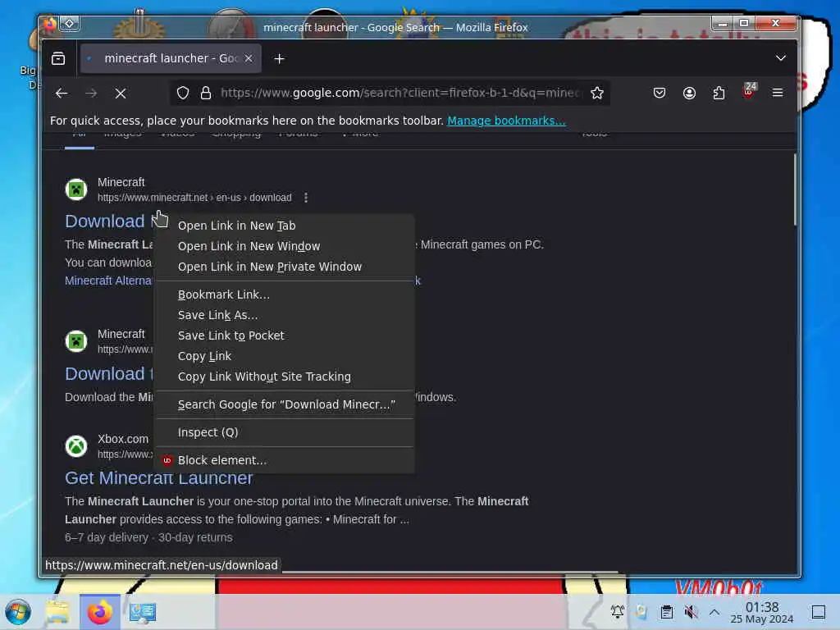Click the show desktop button in taskbar

pyautogui.click(x=819, y=612)
